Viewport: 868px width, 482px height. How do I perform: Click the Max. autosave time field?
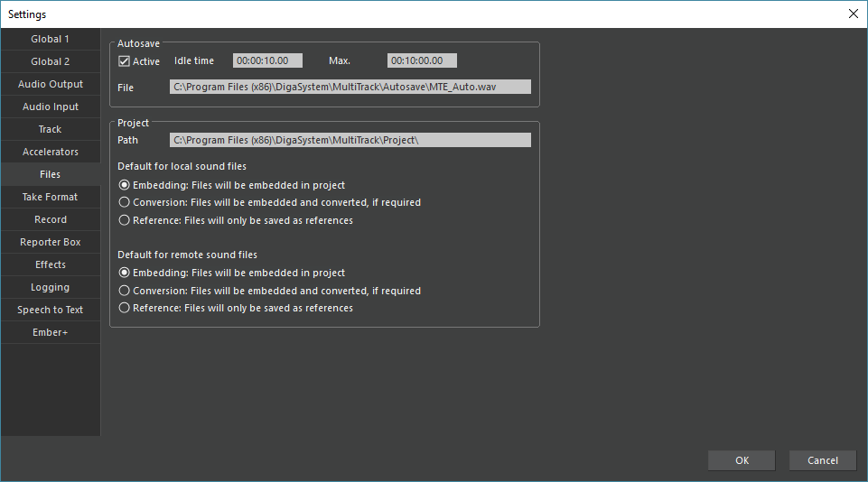pyautogui.click(x=422, y=60)
